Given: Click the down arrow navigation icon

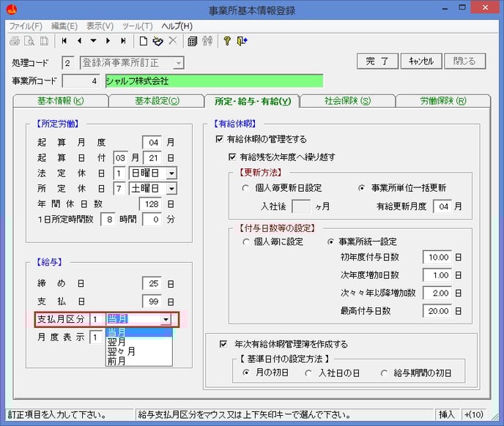Looking at the screenshot, I should coord(93,41).
